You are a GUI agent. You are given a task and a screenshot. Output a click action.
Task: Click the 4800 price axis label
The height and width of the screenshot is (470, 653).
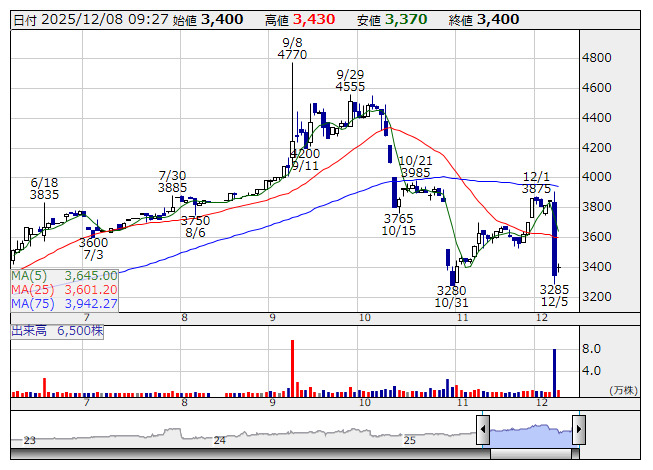[596, 57]
